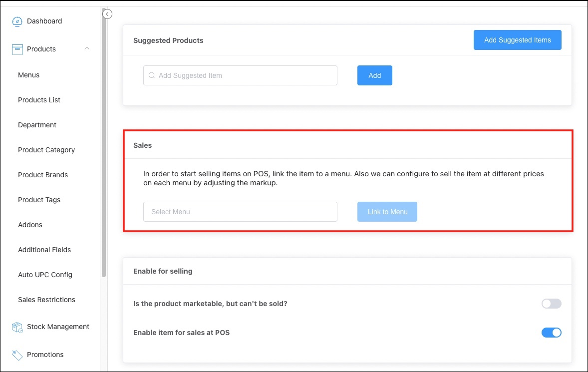The width and height of the screenshot is (588, 372).
Task: Collapse the sidebar with the arrow button
Action: [107, 14]
